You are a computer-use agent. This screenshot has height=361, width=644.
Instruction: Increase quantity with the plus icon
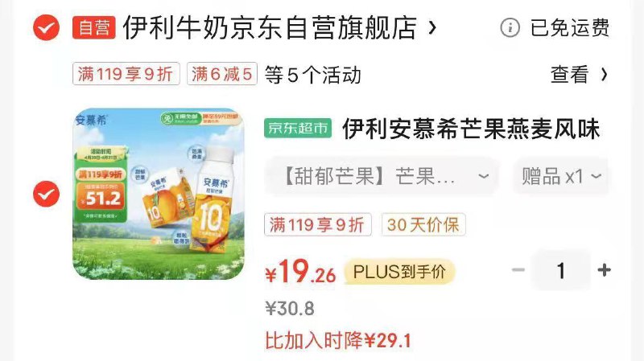point(604,270)
